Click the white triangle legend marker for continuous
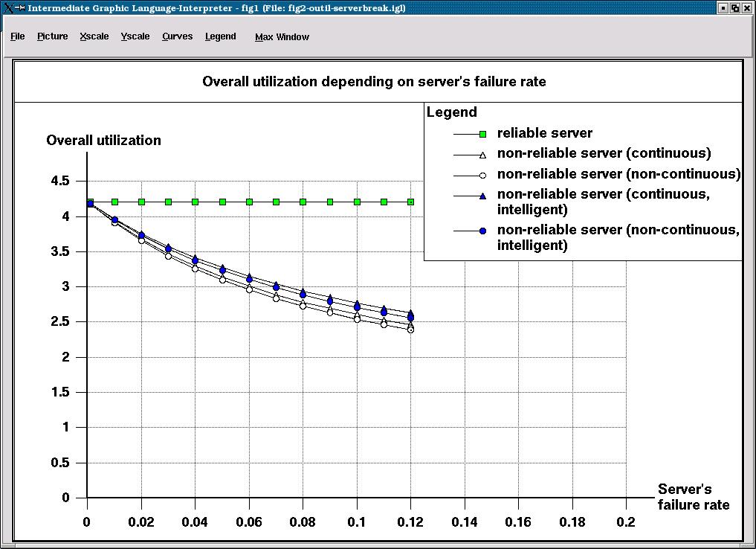The width and height of the screenshot is (756, 549). [482, 155]
